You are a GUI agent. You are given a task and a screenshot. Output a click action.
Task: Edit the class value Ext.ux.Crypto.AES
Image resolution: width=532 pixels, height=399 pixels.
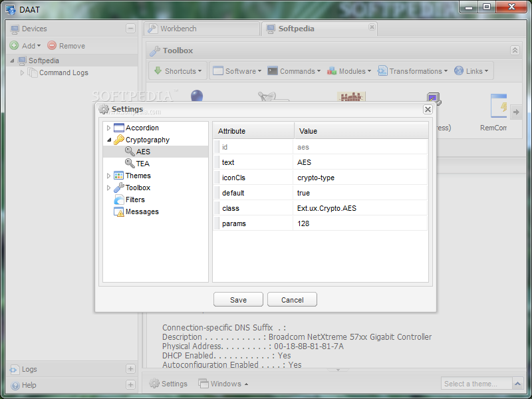click(x=360, y=208)
